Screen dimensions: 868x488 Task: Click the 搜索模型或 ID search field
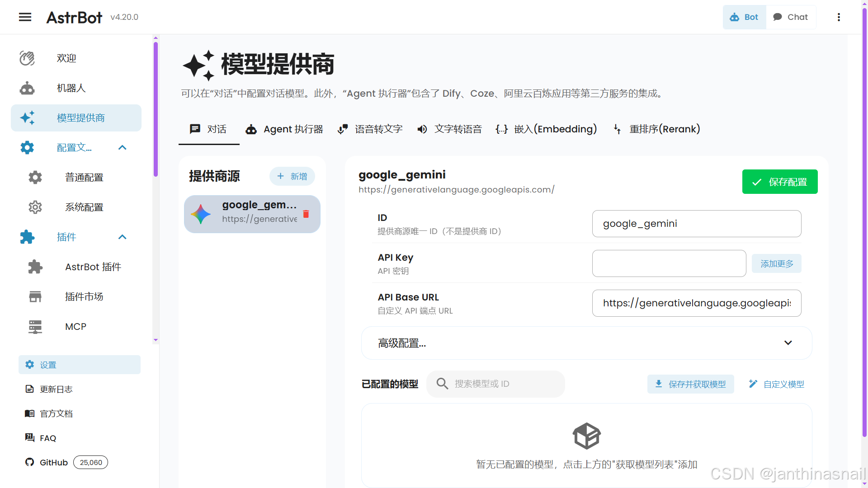496,384
